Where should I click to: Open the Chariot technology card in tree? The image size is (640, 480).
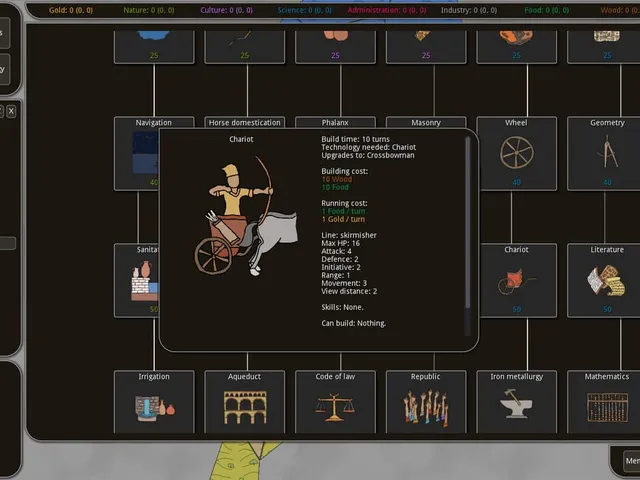(x=518, y=280)
